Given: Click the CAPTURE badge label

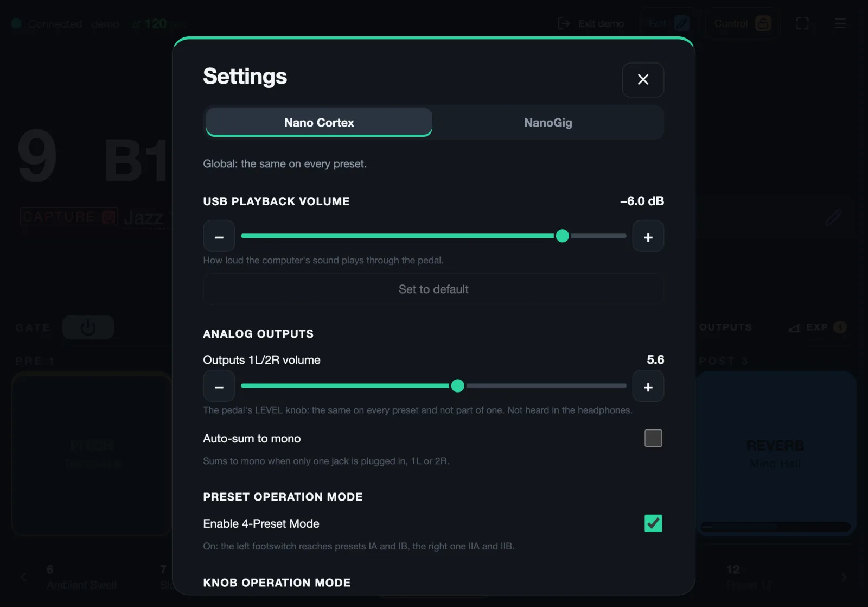Looking at the screenshot, I should (69, 217).
